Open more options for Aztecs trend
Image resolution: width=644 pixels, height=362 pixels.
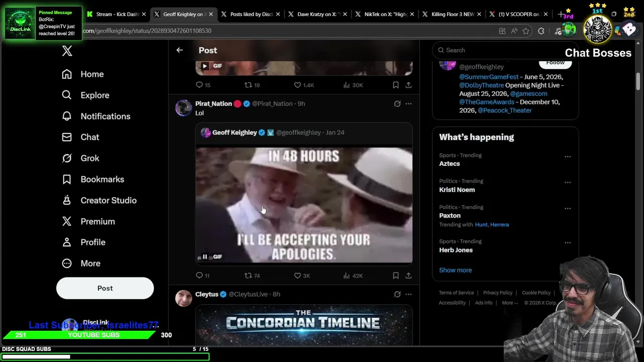point(568,156)
